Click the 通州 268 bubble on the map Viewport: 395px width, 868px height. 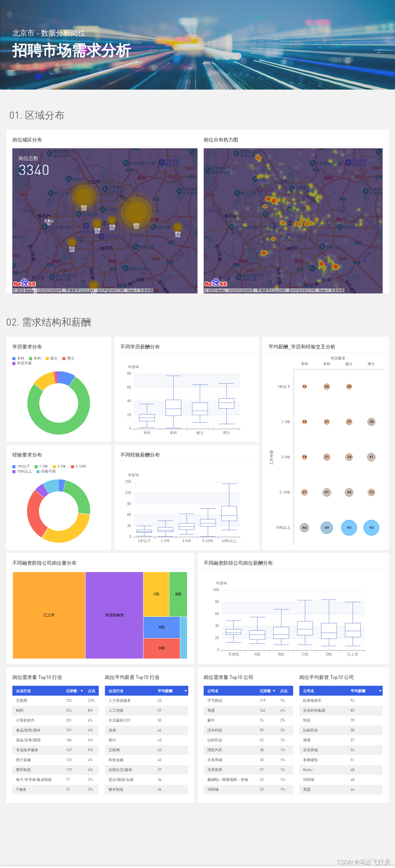coord(177,227)
